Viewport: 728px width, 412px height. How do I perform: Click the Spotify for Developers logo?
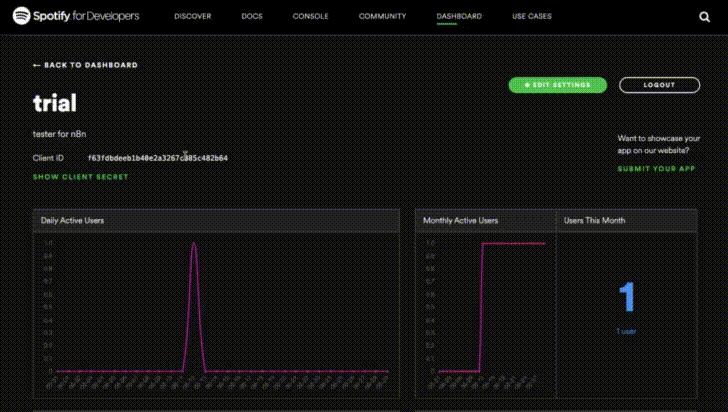[x=76, y=16]
